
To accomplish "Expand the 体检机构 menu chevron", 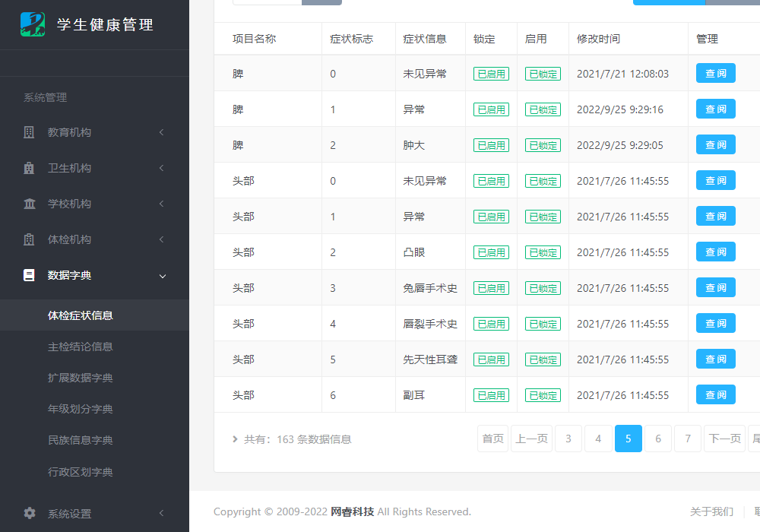I will pyautogui.click(x=162, y=239).
